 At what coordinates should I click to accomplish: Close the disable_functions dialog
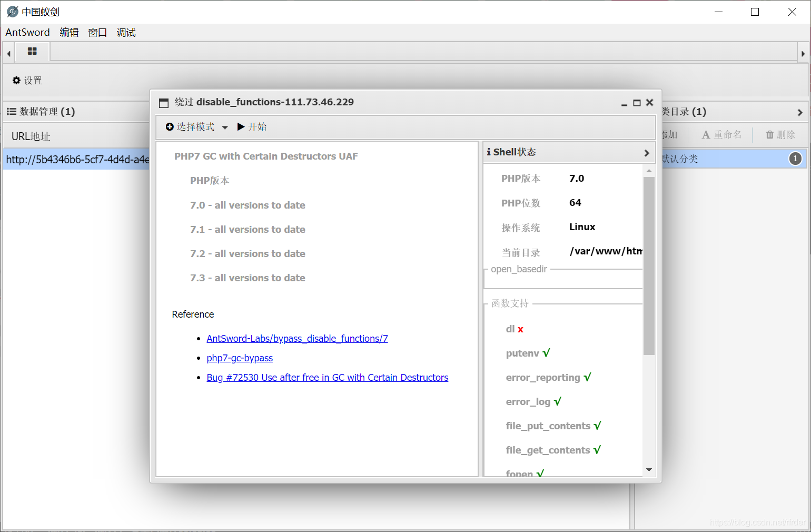pos(649,103)
